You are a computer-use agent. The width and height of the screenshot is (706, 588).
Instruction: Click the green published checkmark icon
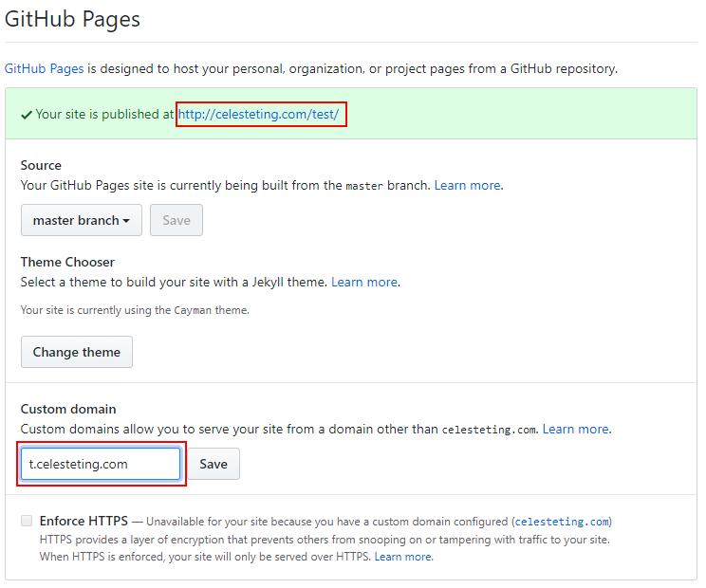pos(27,115)
